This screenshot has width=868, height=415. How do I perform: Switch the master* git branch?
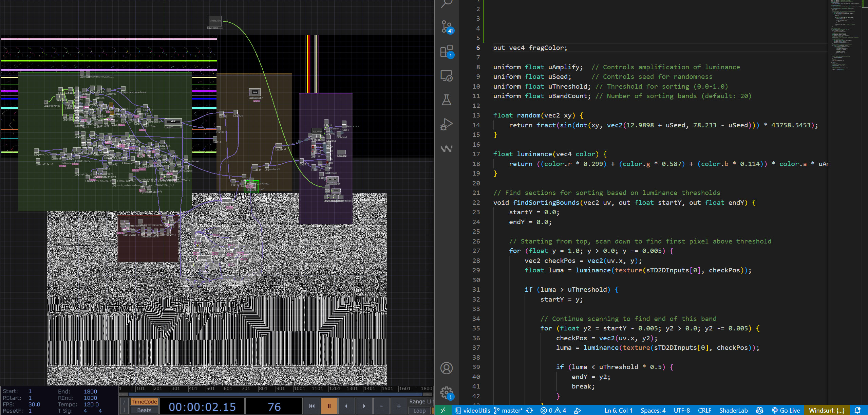pos(508,410)
